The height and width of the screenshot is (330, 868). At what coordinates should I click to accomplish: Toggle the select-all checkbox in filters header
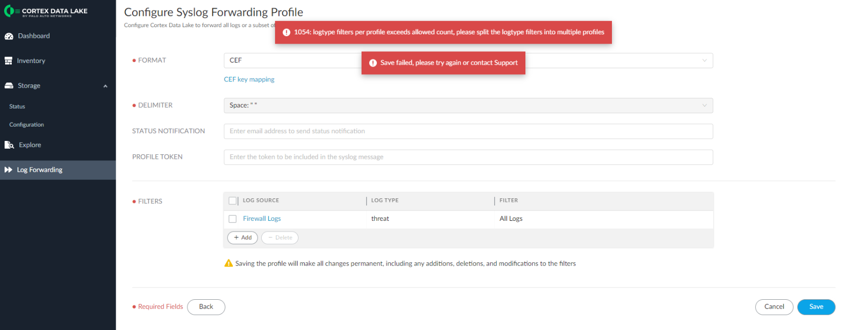(x=232, y=200)
